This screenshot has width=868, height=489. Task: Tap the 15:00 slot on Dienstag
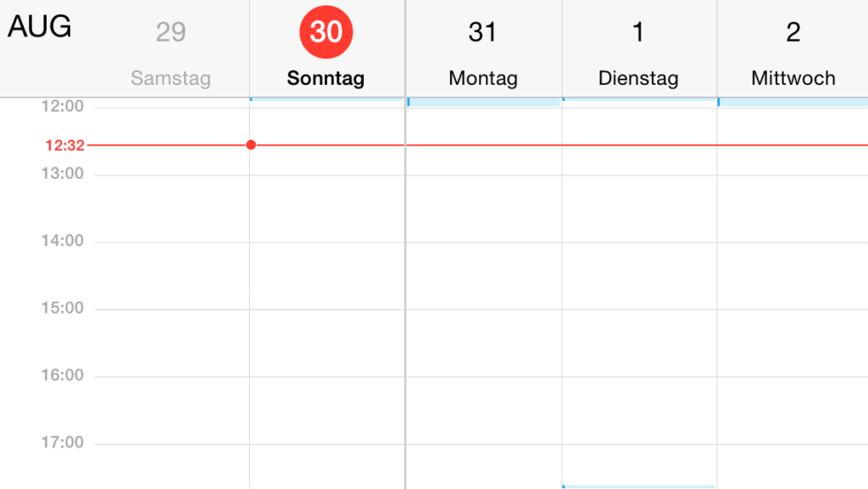click(639, 342)
